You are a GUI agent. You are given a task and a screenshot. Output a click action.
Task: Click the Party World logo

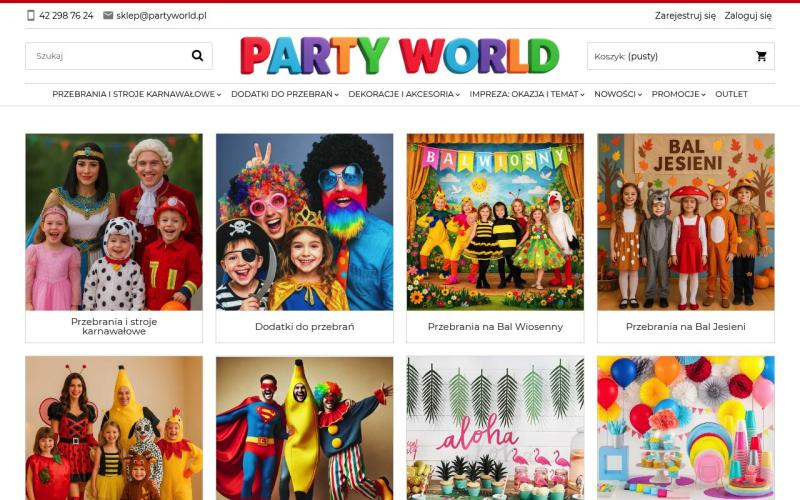coord(399,56)
